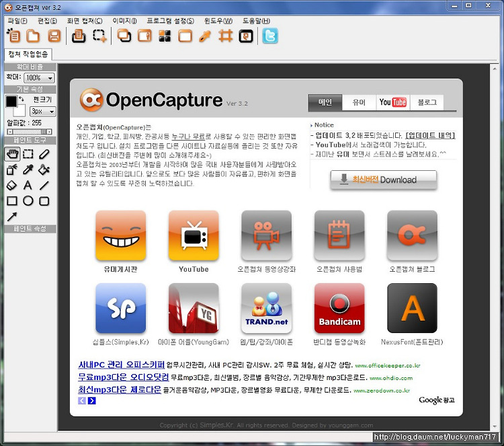Start region capture with dashed-rectangle plus icon
The height and width of the screenshot is (446, 504).
click(99, 36)
